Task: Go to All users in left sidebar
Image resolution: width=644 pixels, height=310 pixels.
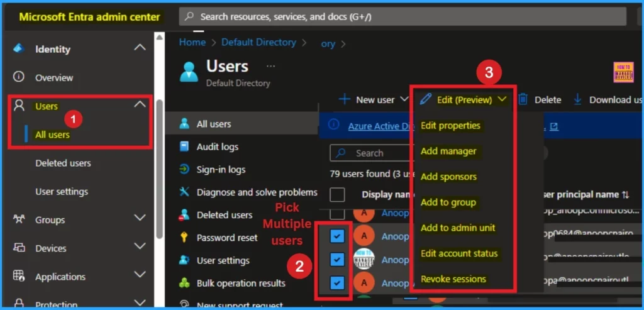Action: click(x=52, y=135)
